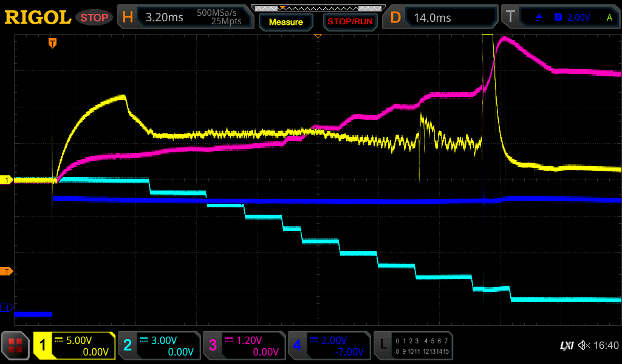Toggle channel 3 at 1.20V
Screen dimensions: 622x364
coord(244,346)
